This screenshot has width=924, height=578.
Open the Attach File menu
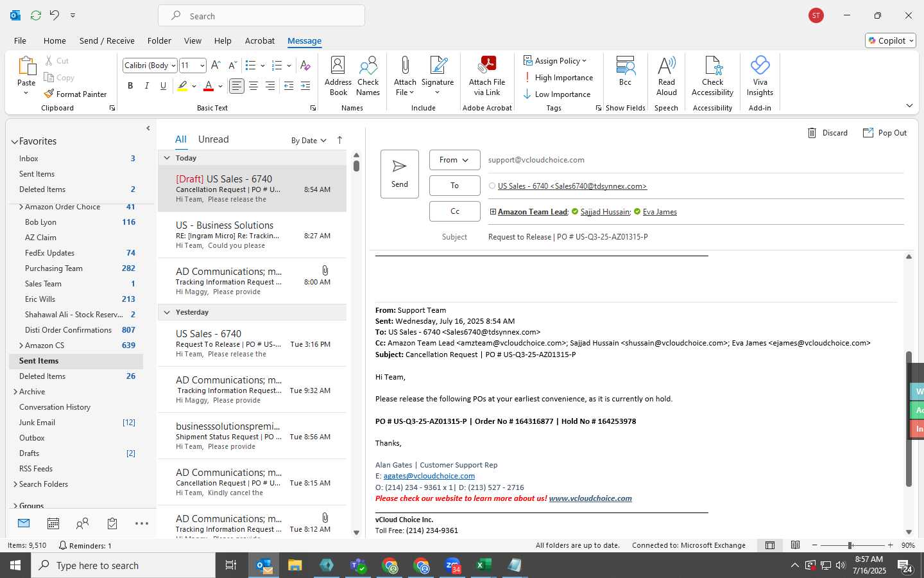(x=405, y=76)
